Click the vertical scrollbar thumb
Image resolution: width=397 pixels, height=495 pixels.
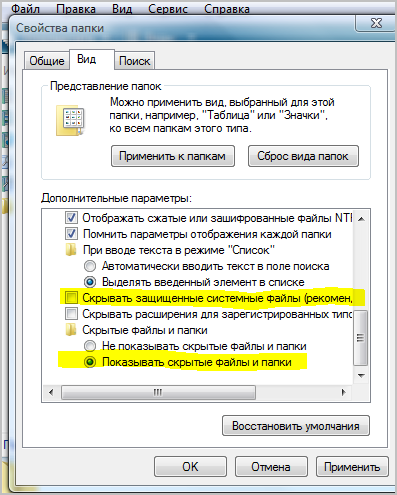(360, 338)
